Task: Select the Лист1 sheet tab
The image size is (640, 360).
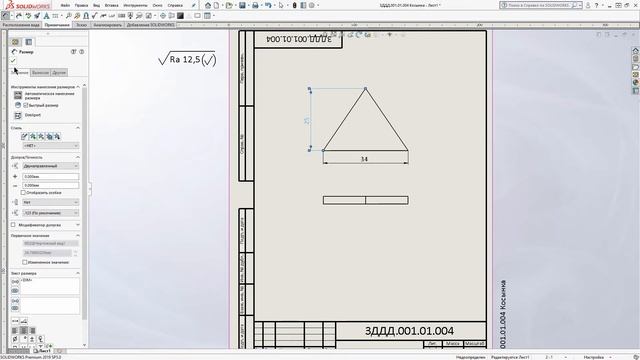Action: 42,351
